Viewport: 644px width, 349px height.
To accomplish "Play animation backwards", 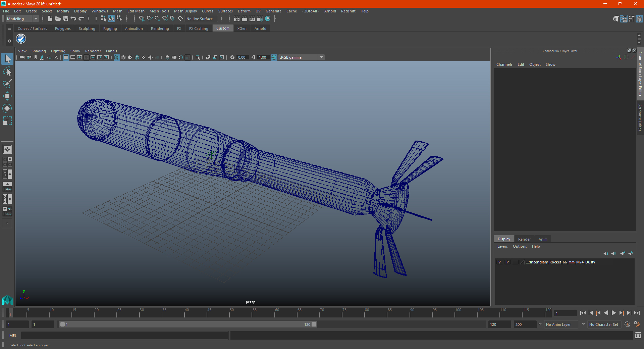I will (x=606, y=313).
